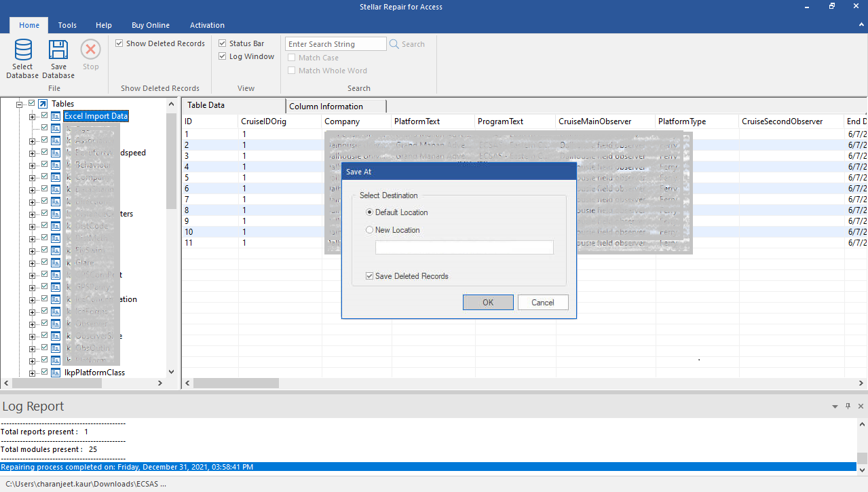Uncheck the Log Window option
Viewport: 868px width, 492px height.
tap(223, 56)
